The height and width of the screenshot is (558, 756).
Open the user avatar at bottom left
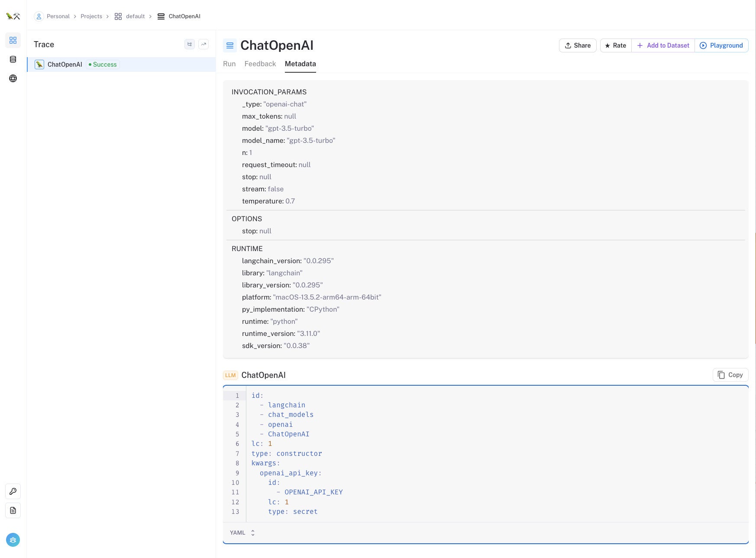coord(13,540)
